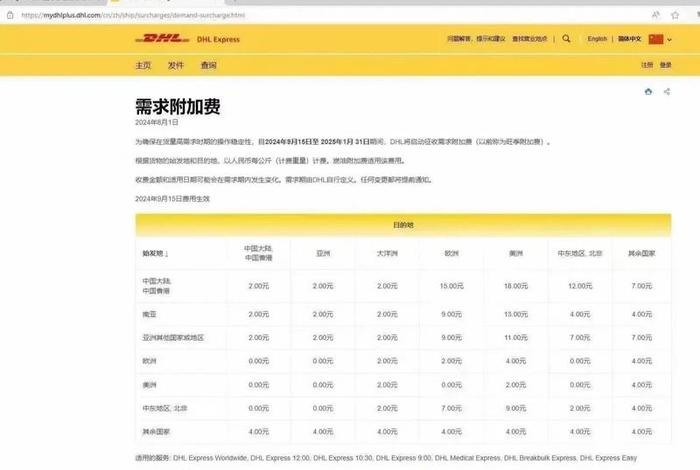Click the 美洲 destination column header
Screen dimensions: 700x470
tap(516, 253)
